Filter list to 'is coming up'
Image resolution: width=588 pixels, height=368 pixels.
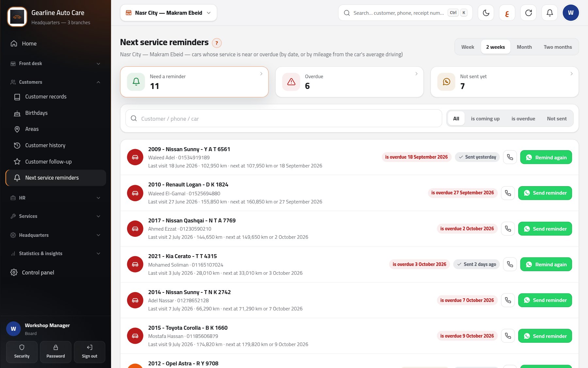click(x=485, y=119)
